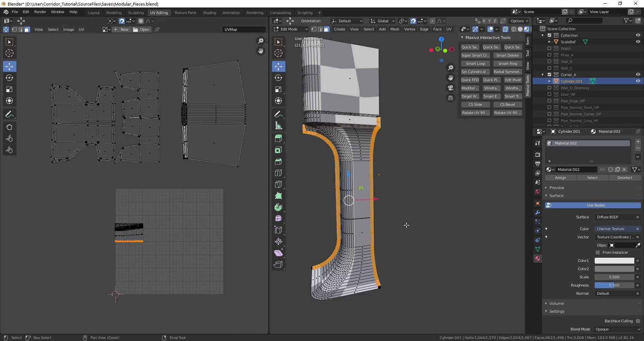
Task: Switch to the Shading workspace tab
Action: (209, 13)
